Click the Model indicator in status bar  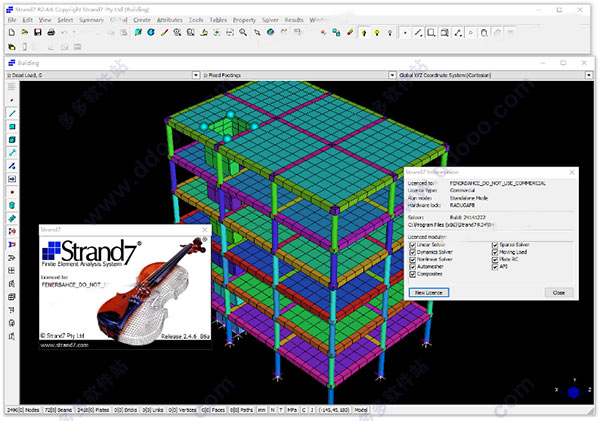tap(361, 410)
